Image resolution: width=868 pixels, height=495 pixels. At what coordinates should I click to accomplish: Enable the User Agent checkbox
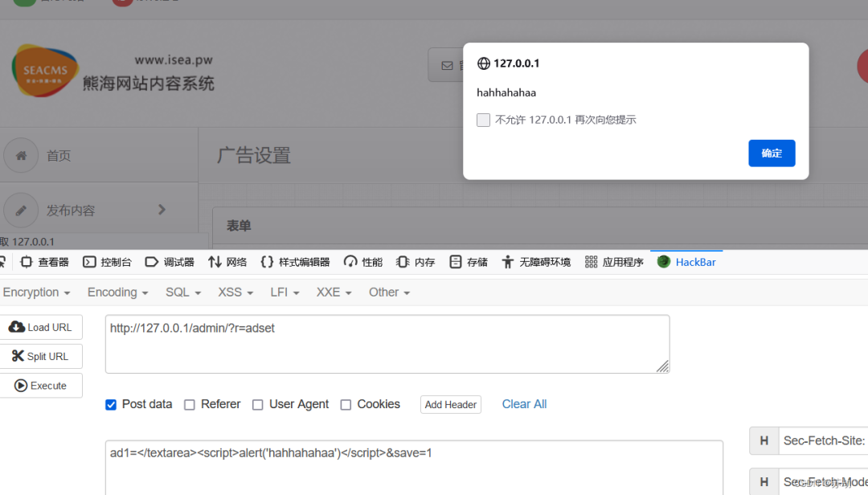click(257, 405)
